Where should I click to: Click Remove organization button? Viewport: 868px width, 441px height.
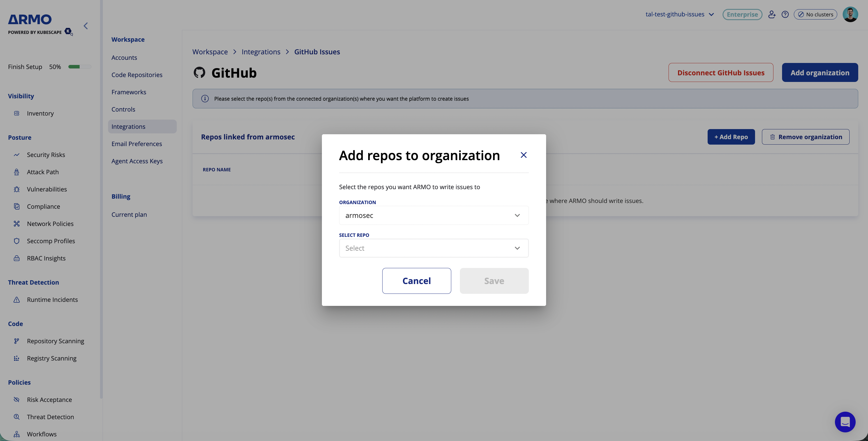point(806,137)
